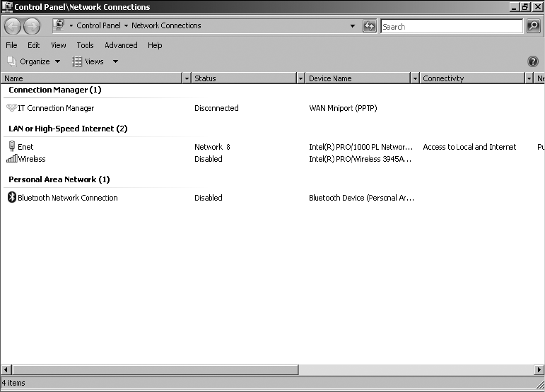Image resolution: width=545 pixels, height=392 pixels.
Task: Click the magnifier search button
Action: [533, 26]
